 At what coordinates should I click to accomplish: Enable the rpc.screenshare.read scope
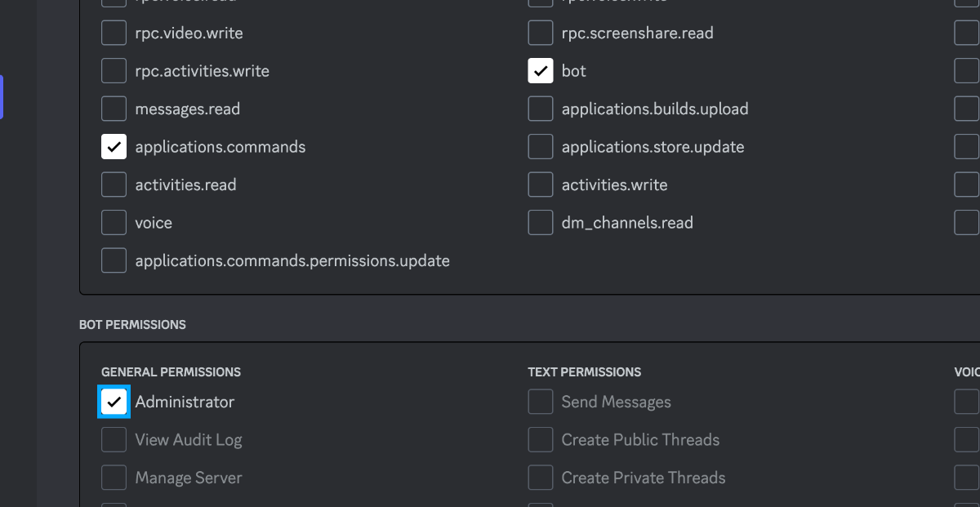[x=541, y=33]
